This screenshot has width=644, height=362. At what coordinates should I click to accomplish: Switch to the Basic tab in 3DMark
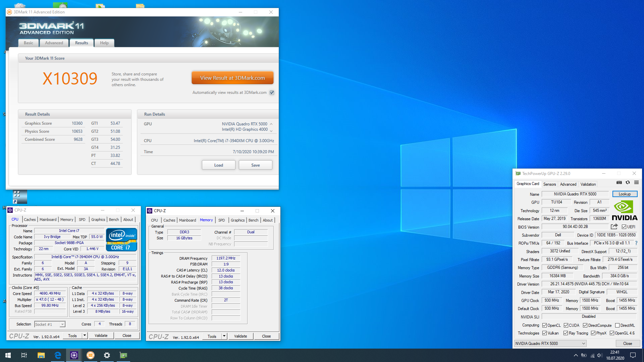click(x=29, y=43)
